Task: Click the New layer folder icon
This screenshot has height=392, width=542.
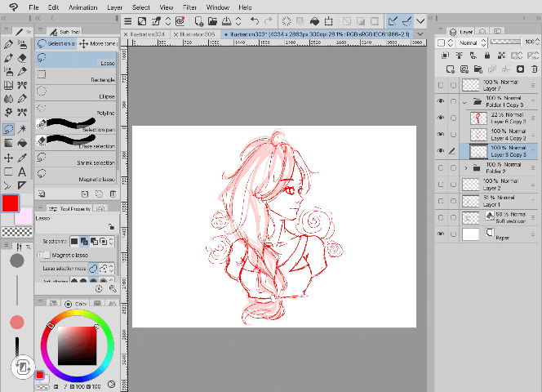Action: coord(478,69)
